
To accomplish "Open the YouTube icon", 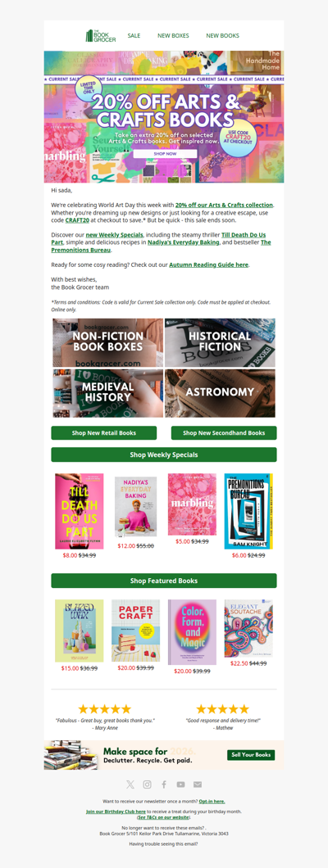I will (x=180, y=784).
